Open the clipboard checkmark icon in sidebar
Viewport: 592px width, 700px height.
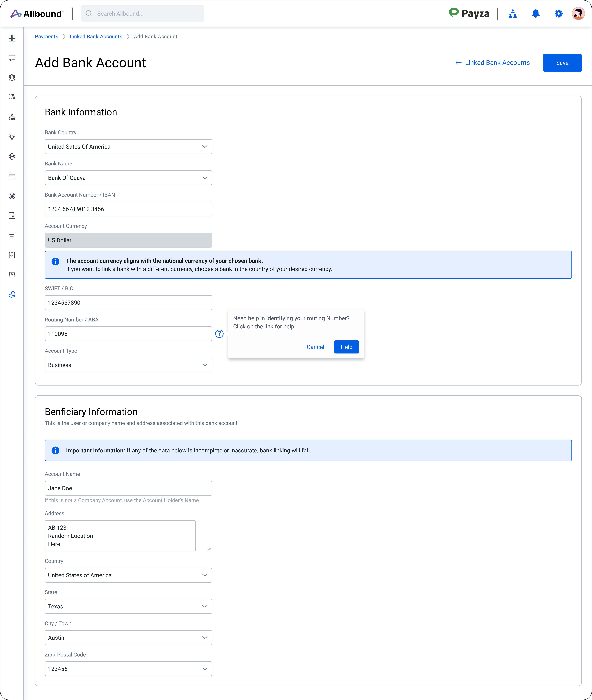coord(12,255)
